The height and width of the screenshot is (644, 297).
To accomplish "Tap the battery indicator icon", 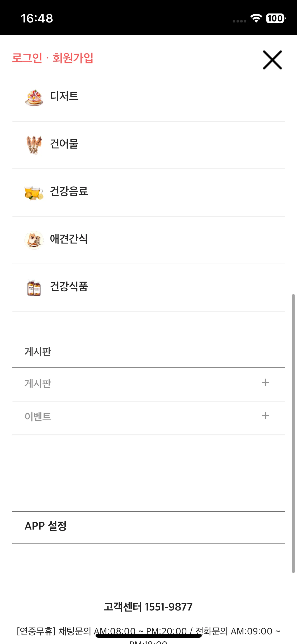I will click(276, 18).
